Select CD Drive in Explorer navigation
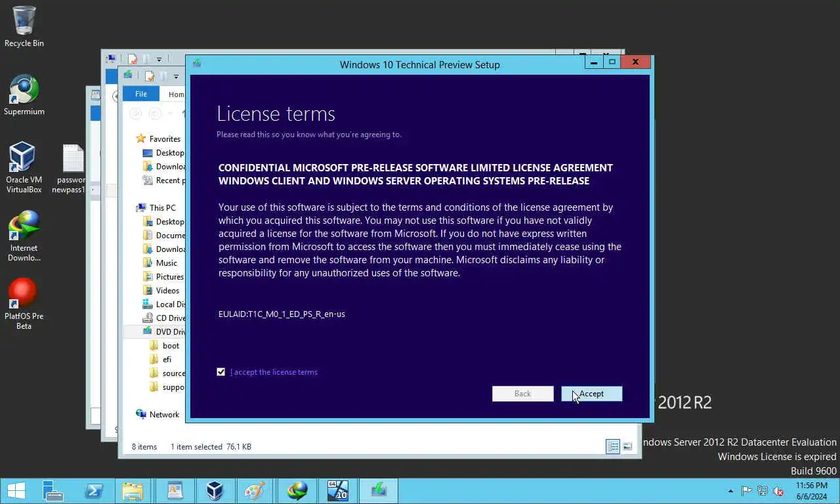 (x=171, y=318)
